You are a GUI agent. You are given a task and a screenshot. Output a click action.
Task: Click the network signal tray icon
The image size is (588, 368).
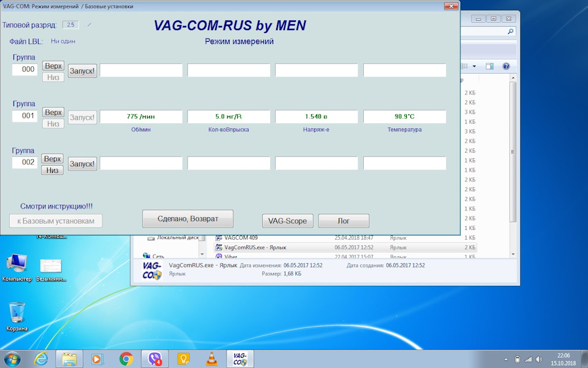click(528, 359)
